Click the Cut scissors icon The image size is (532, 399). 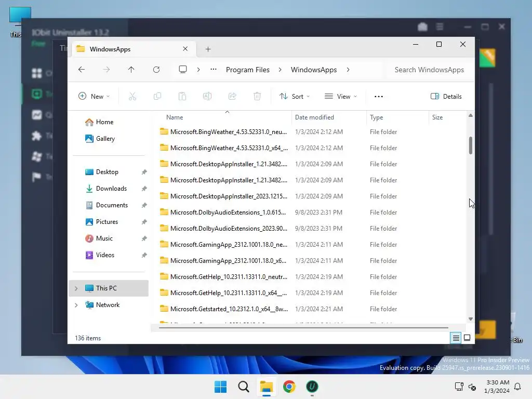132,96
